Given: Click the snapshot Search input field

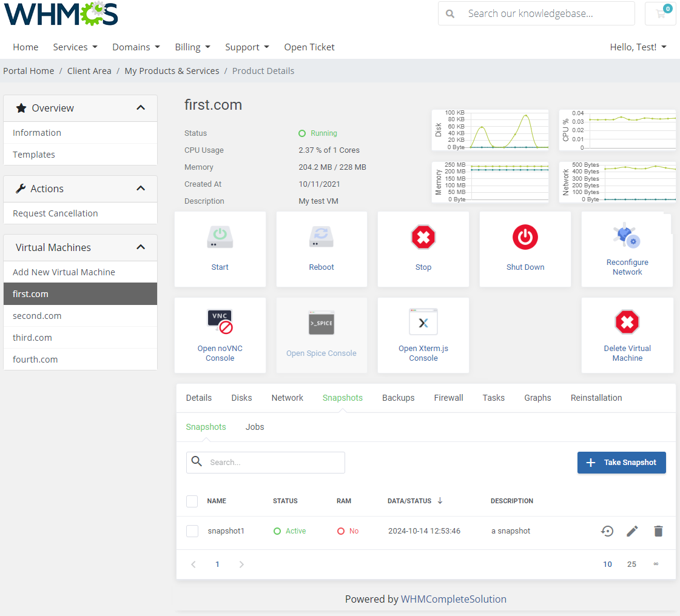Looking at the screenshot, I should (266, 463).
